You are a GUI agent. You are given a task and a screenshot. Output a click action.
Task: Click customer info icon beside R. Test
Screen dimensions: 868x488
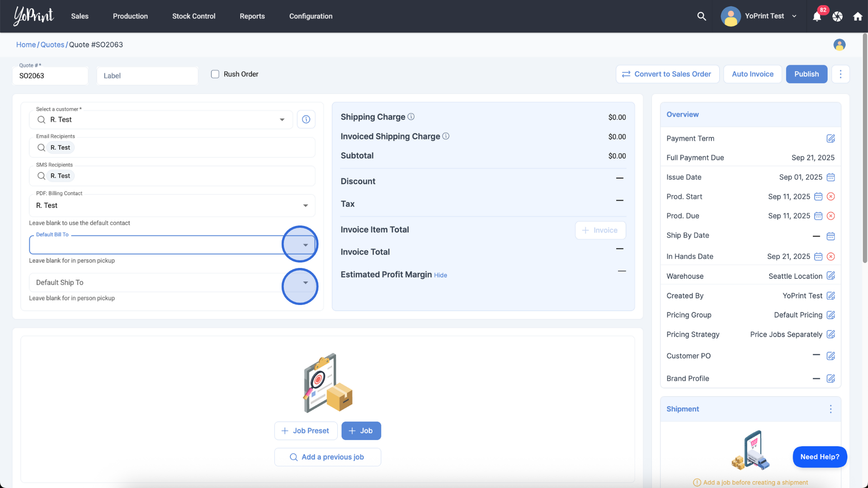tap(306, 120)
